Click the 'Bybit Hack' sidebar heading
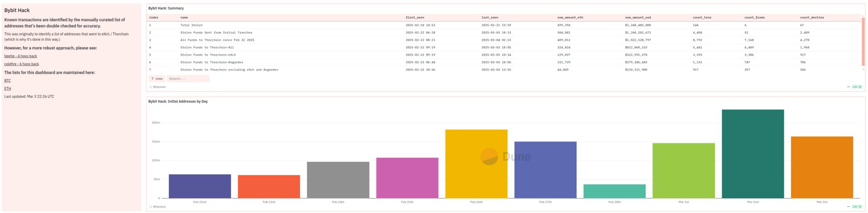Screen dimensions: 868x213 (x=17, y=10)
